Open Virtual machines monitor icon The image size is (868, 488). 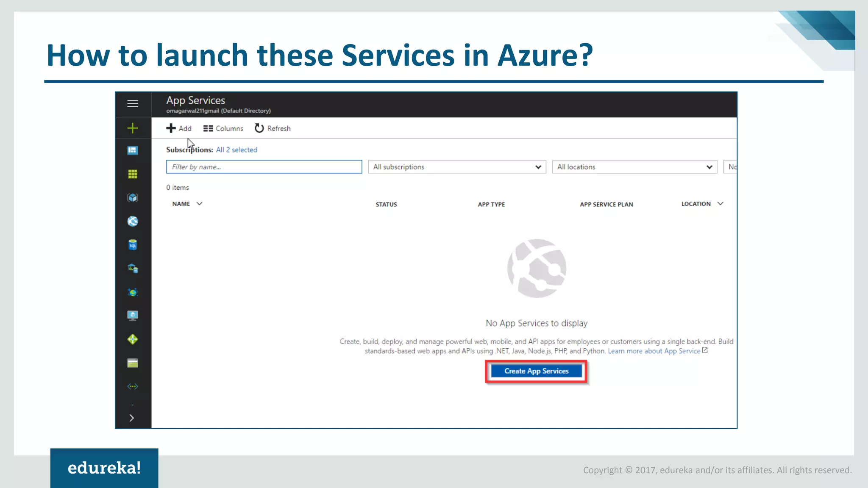(133, 316)
